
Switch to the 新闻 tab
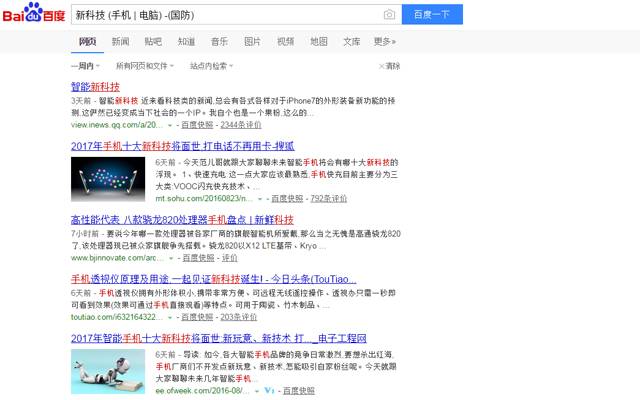click(x=120, y=41)
